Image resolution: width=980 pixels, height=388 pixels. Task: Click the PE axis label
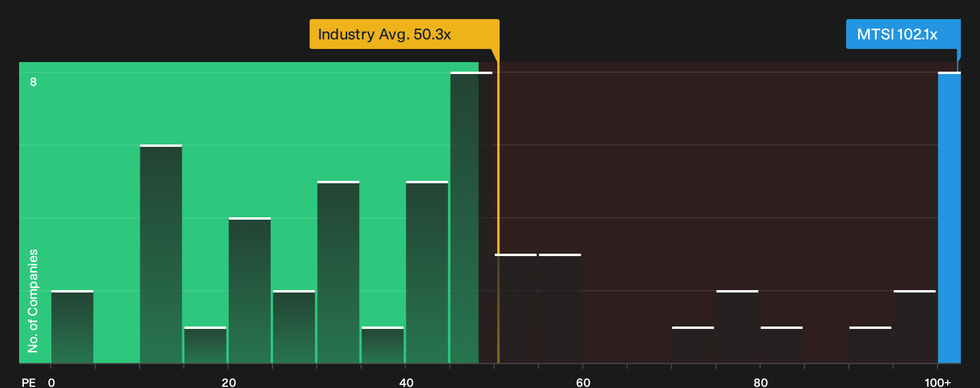(29, 382)
